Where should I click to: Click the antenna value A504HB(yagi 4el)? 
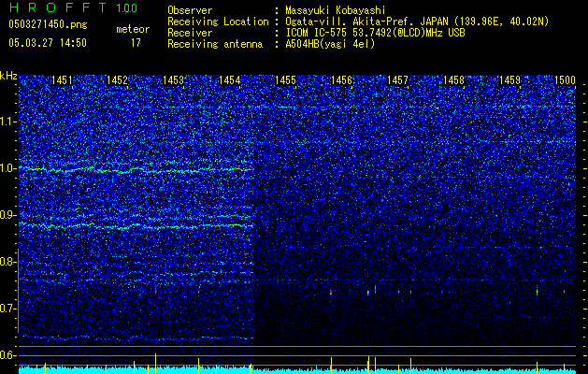(330, 44)
